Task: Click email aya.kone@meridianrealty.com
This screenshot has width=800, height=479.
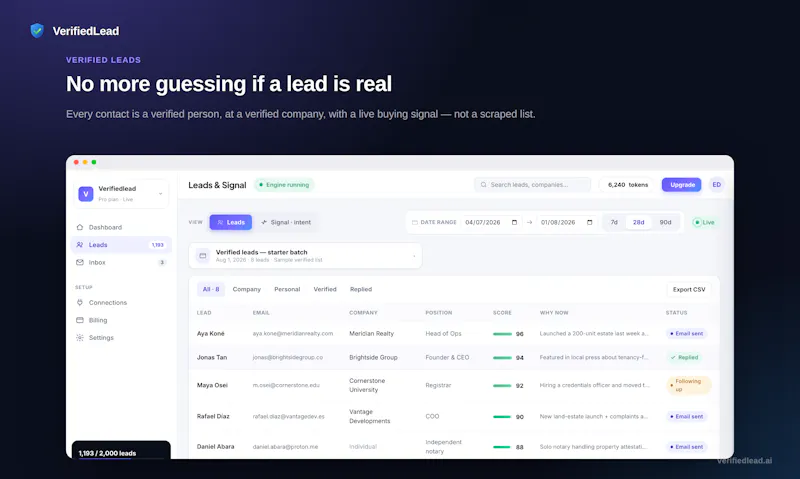Action: 293,334
